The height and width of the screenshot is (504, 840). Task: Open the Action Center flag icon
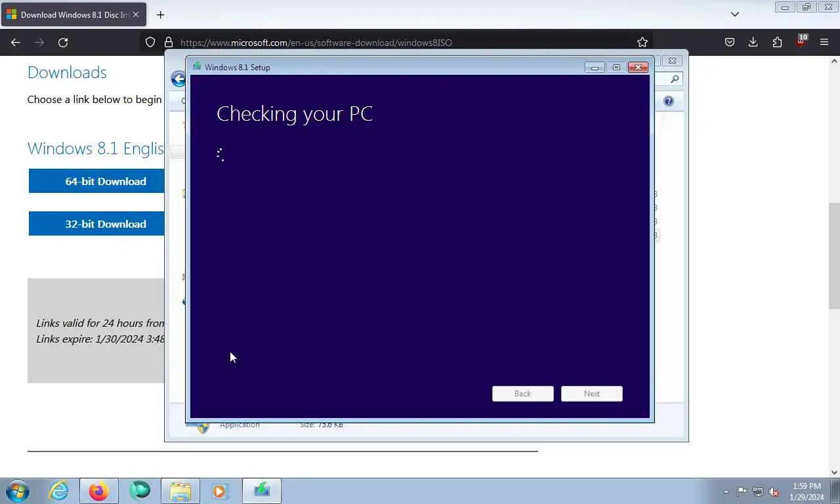742,492
